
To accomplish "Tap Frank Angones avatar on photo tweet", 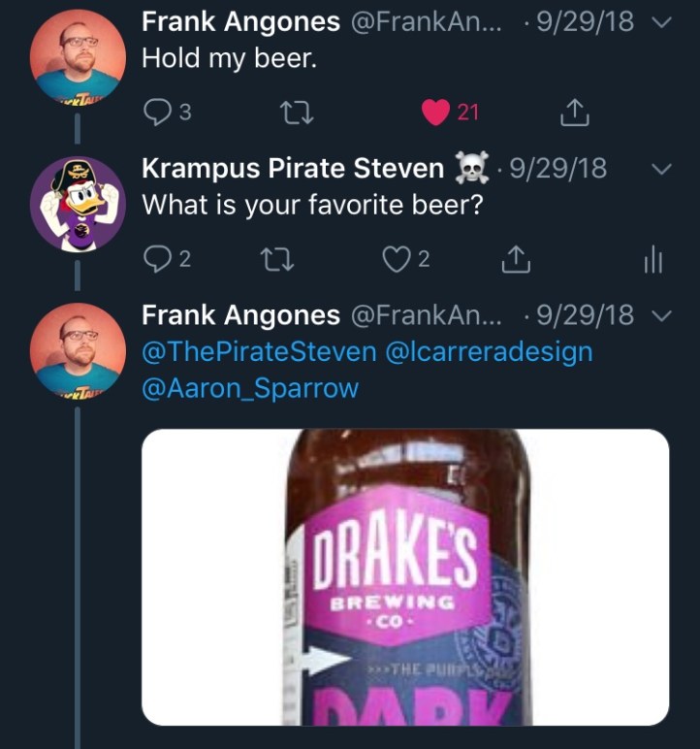I will point(76,351).
